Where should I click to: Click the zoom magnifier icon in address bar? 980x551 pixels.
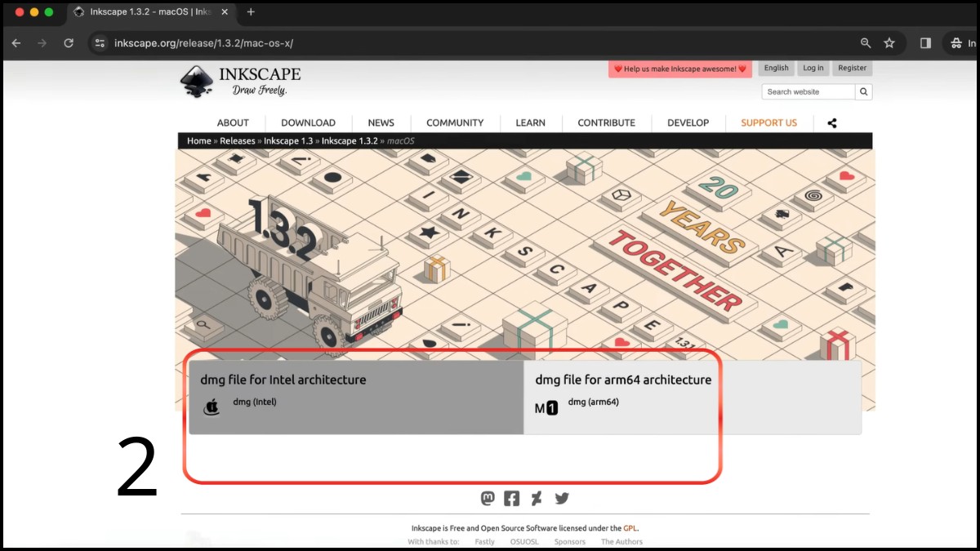coord(866,43)
